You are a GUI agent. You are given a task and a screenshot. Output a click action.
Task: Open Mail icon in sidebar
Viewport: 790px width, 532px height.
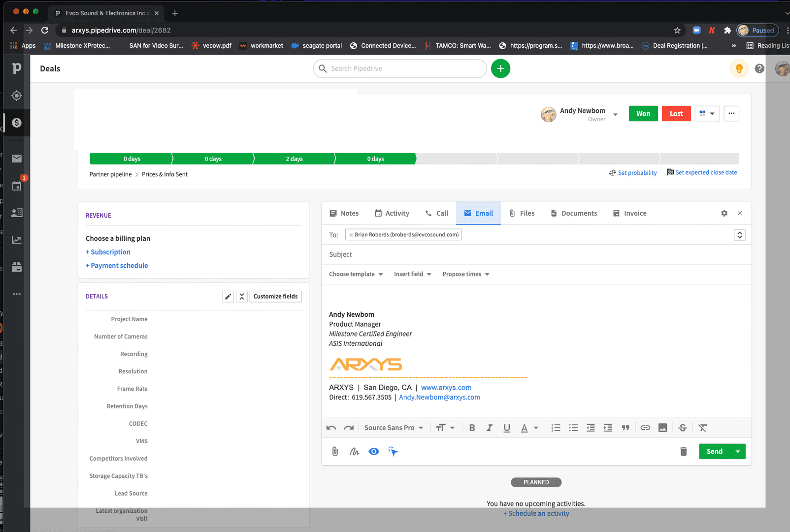coord(17,159)
